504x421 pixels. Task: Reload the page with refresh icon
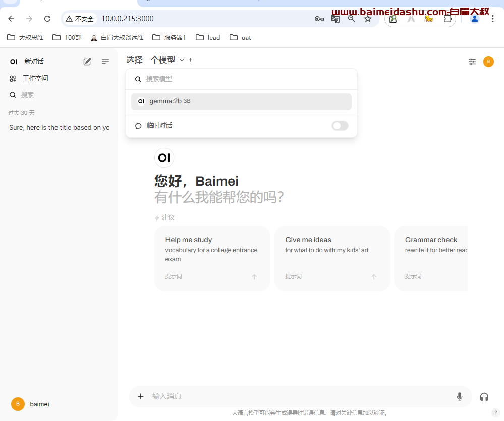47,19
